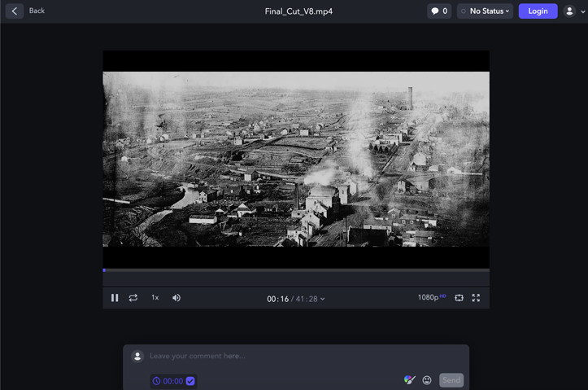Open the emoji picker
Viewport: 588px width, 390px height.
(427, 380)
